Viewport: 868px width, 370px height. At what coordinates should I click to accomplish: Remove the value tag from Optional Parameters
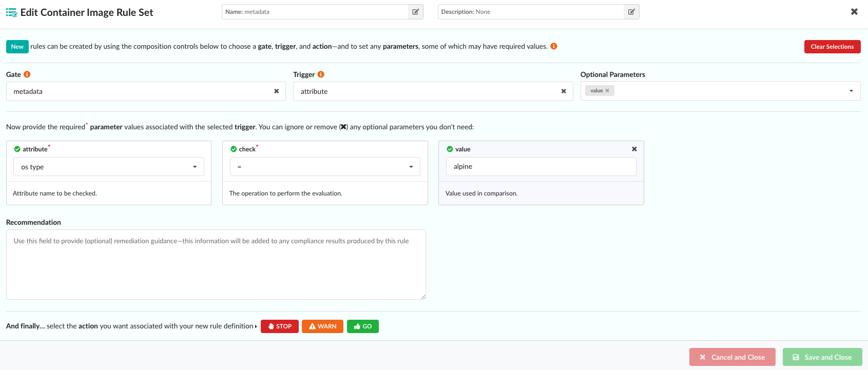coord(607,91)
